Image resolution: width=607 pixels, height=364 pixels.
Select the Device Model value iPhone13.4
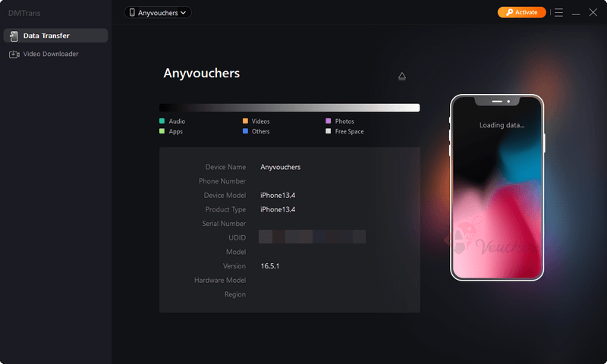click(x=278, y=196)
